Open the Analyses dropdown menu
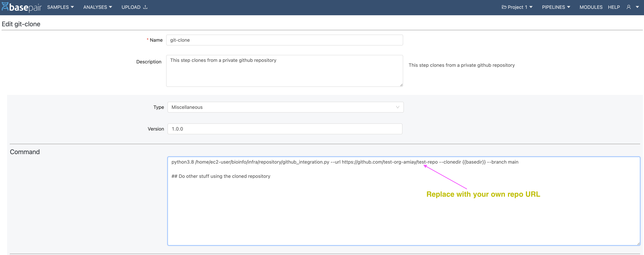The image size is (644, 255). [x=97, y=7]
